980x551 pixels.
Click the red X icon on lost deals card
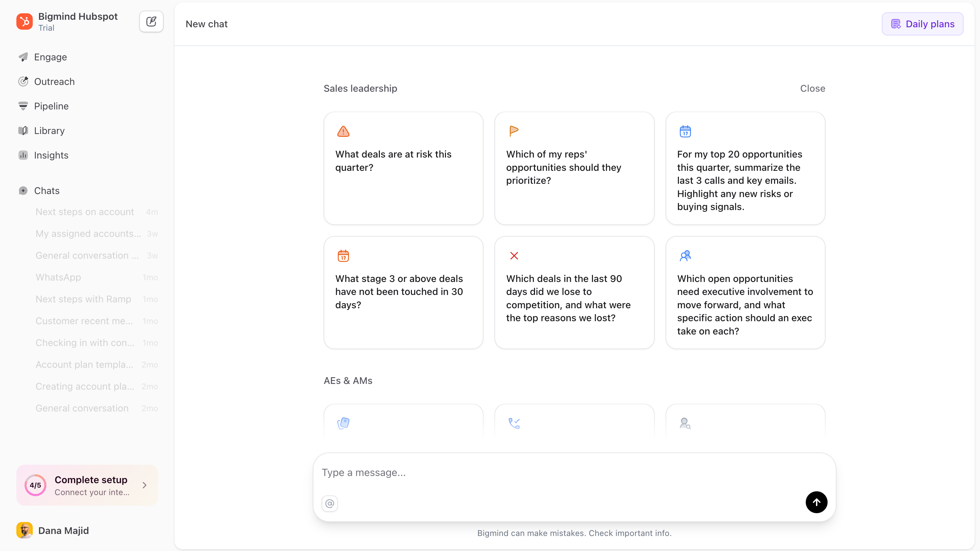(514, 256)
